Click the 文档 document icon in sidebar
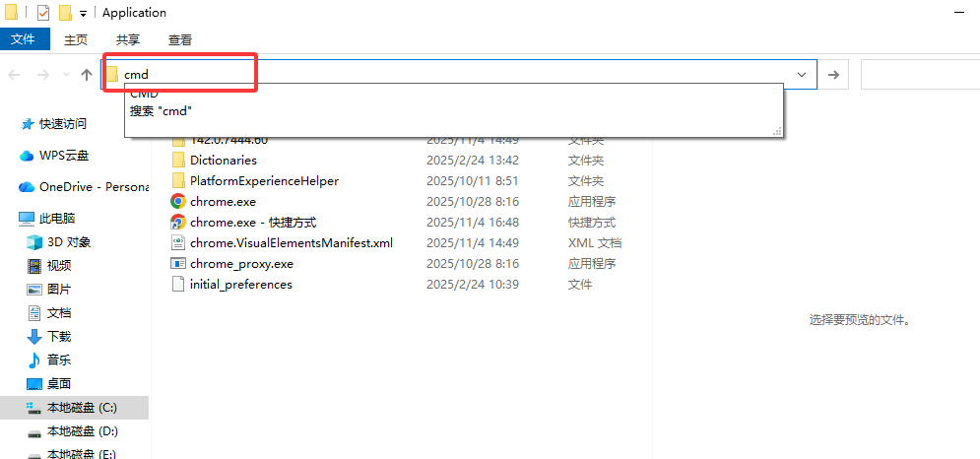Image resolution: width=980 pixels, height=459 pixels. click(33, 312)
